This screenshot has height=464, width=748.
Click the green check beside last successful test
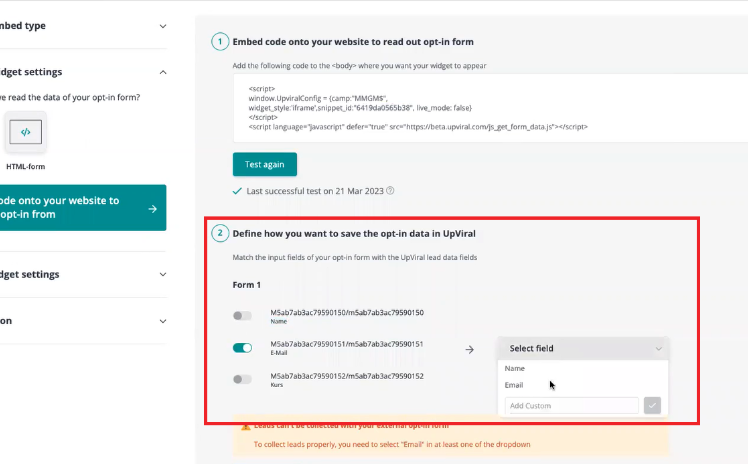click(237, 191)
